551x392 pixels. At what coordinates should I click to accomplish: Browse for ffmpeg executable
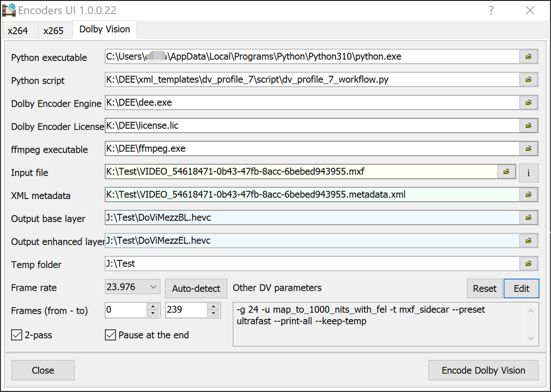point(528,149)
